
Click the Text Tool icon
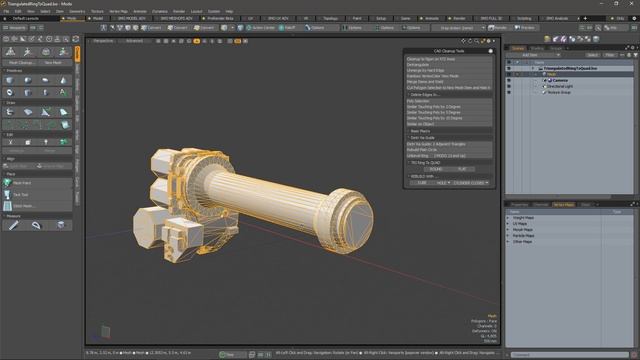click(x=7, y=195)
